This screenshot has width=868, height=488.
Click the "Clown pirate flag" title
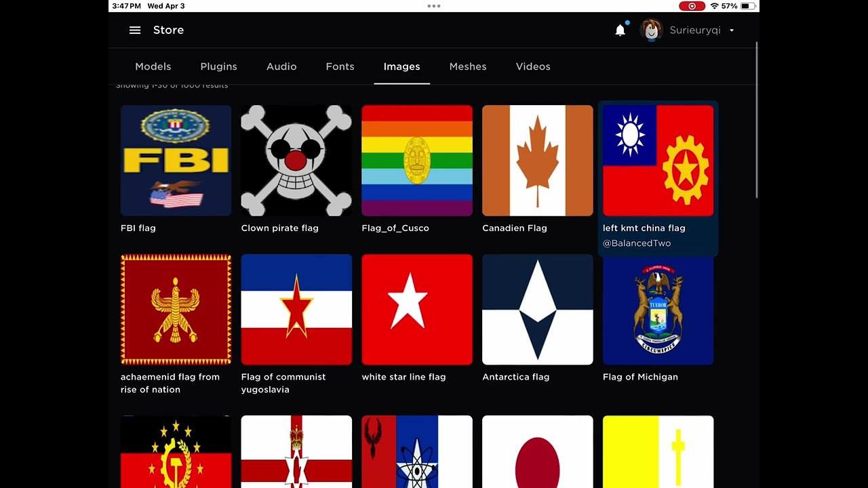pos(280,228)
